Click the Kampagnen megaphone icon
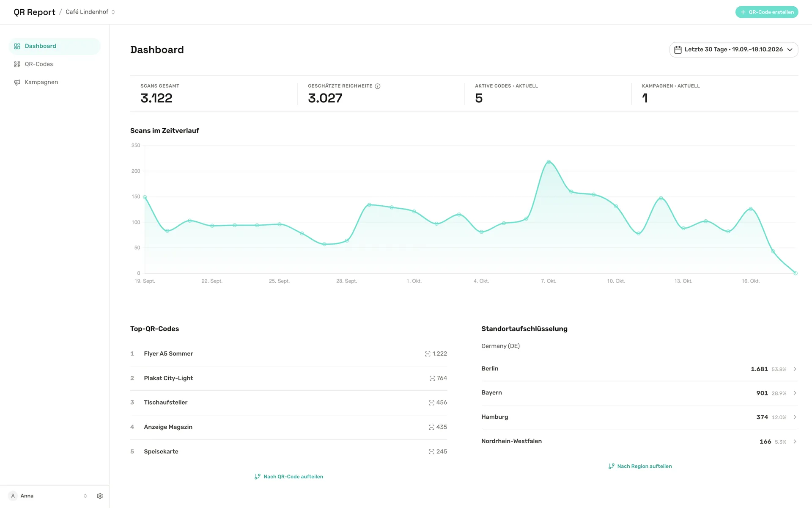 coord(17,83)
